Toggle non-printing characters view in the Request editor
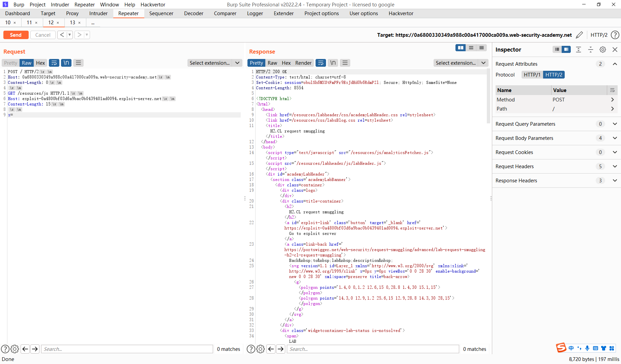 coord(66,63)
